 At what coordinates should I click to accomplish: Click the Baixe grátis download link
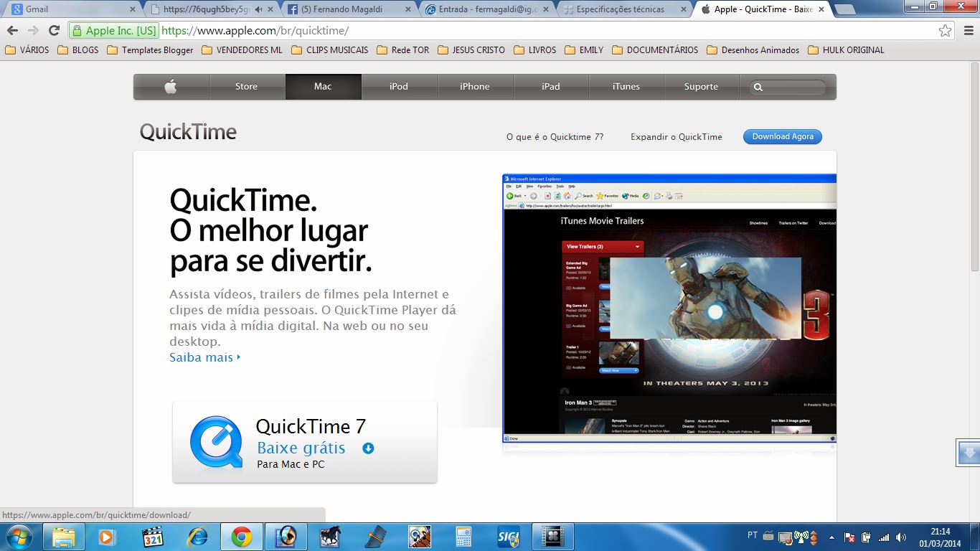pyautogui.click(x=301, y=448)
